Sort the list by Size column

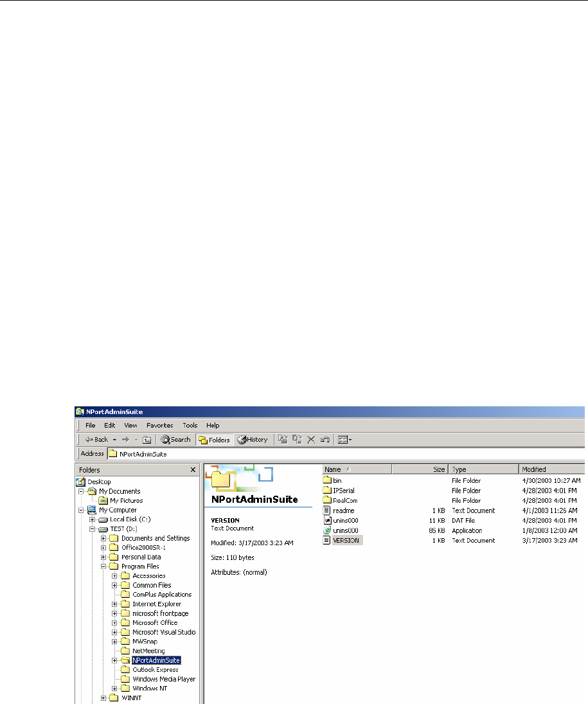(x=420, y=469)
